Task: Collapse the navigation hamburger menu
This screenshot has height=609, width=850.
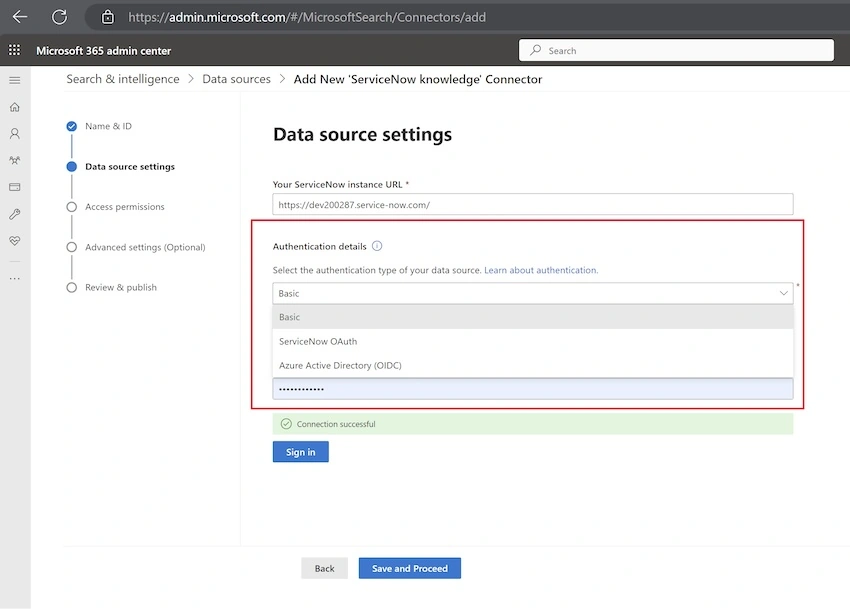Action: 15,80
